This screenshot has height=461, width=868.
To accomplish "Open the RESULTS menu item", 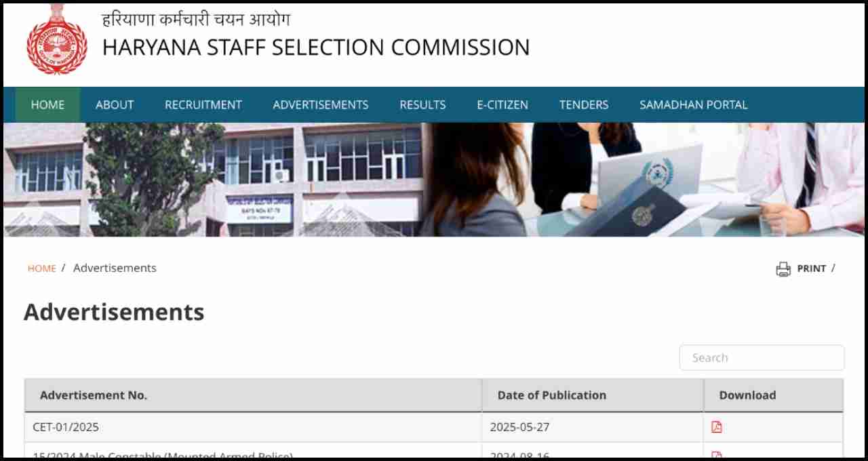I will point(422,104).
